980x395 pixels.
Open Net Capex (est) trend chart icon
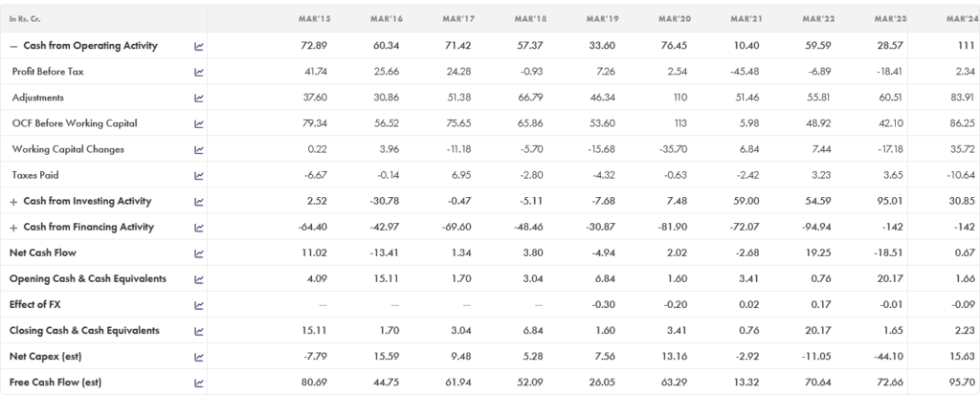(199, 357)
